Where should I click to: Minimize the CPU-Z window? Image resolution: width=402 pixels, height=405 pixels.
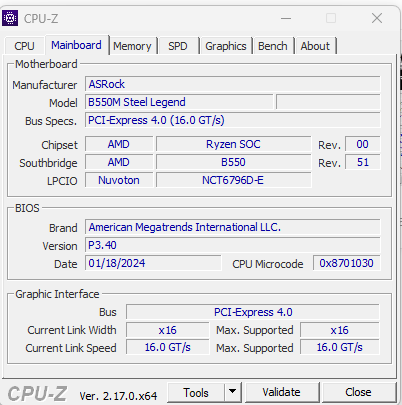(x=286, y=18)
